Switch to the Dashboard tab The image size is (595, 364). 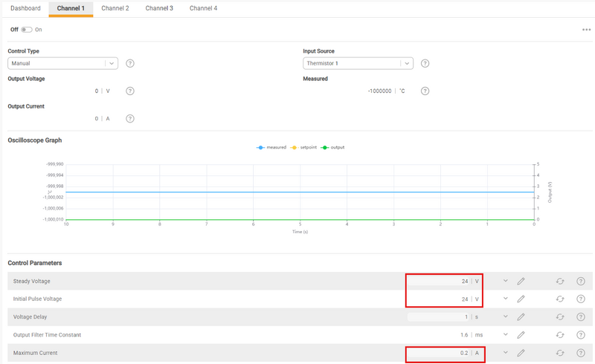(x=25, y=8)
